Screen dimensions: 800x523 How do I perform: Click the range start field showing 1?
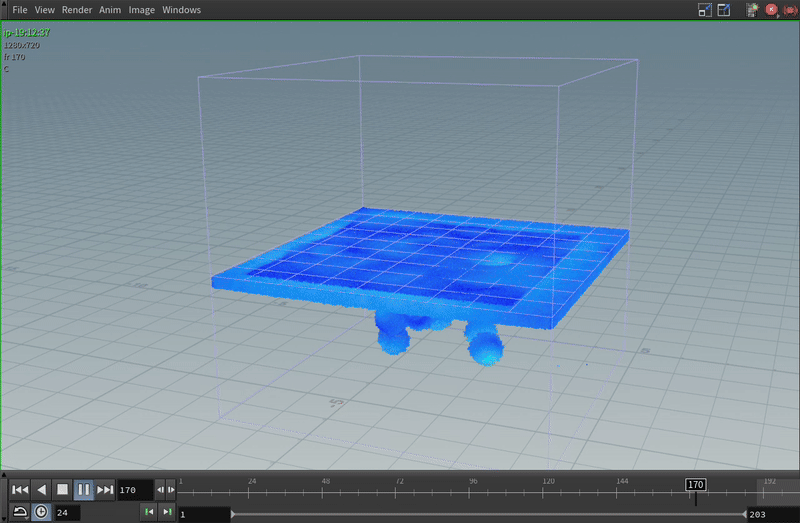pos(204,514)
